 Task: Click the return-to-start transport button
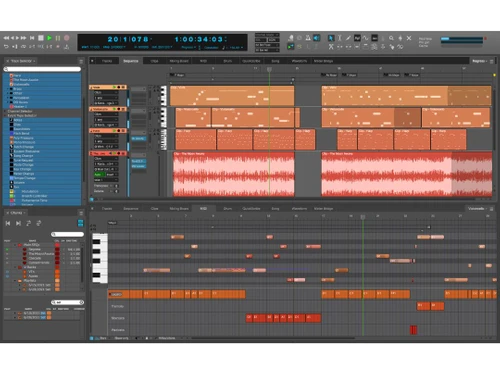point(32,38)
